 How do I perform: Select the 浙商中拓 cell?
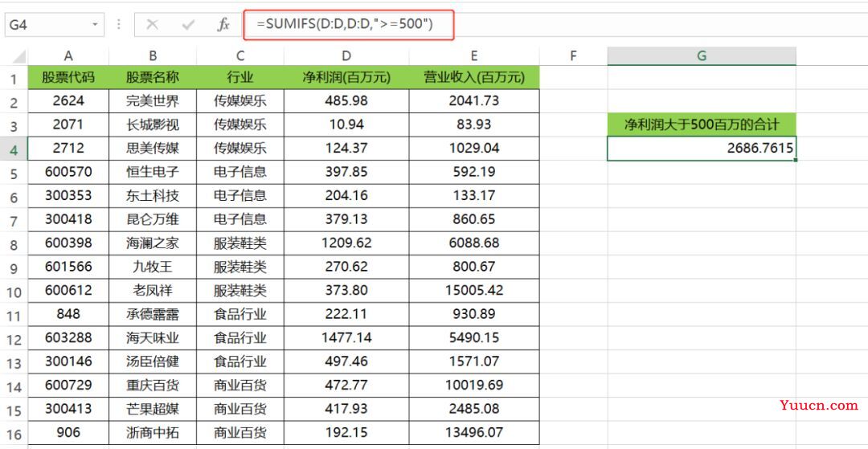tap(153, 433)
